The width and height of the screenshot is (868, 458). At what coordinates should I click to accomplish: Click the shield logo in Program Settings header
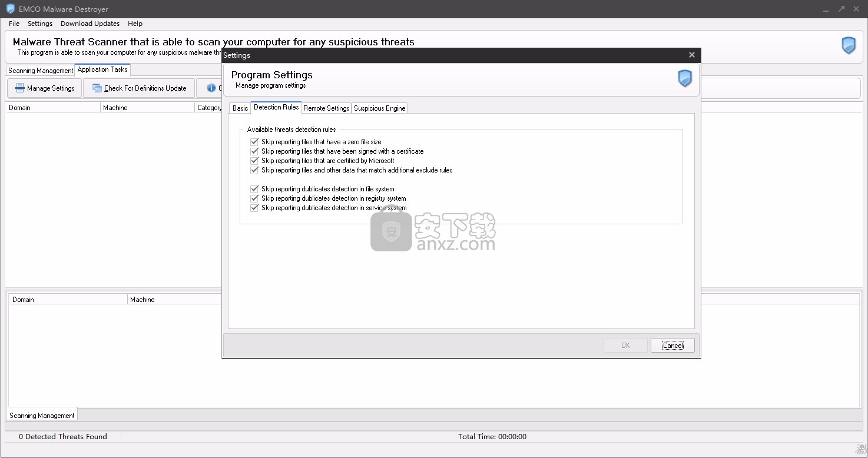coord(685,78)
